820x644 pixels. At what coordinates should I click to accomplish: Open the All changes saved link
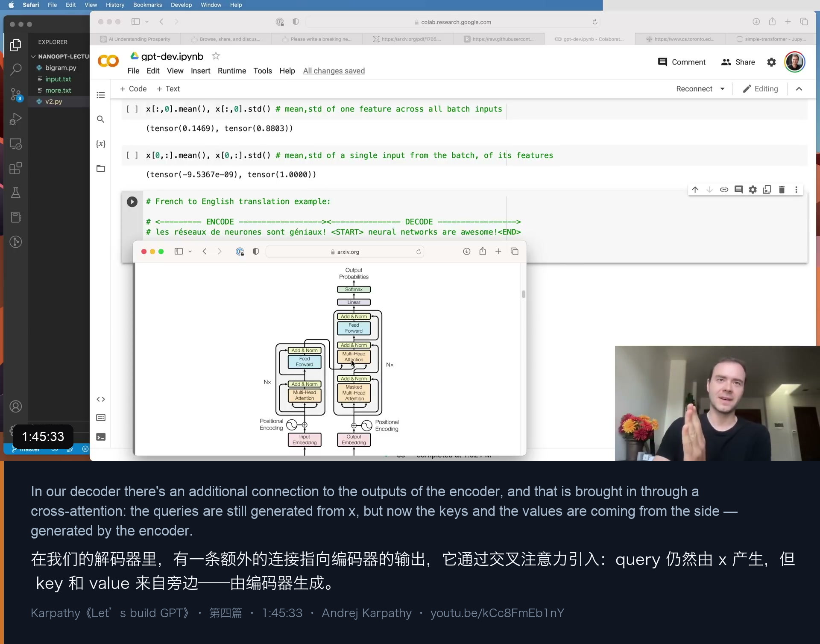tap(334, 71)
